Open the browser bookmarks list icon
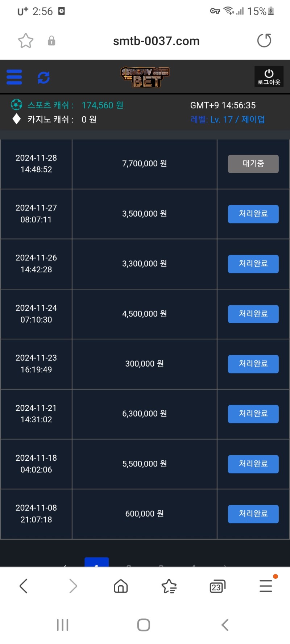 click(x=169, y=586)
